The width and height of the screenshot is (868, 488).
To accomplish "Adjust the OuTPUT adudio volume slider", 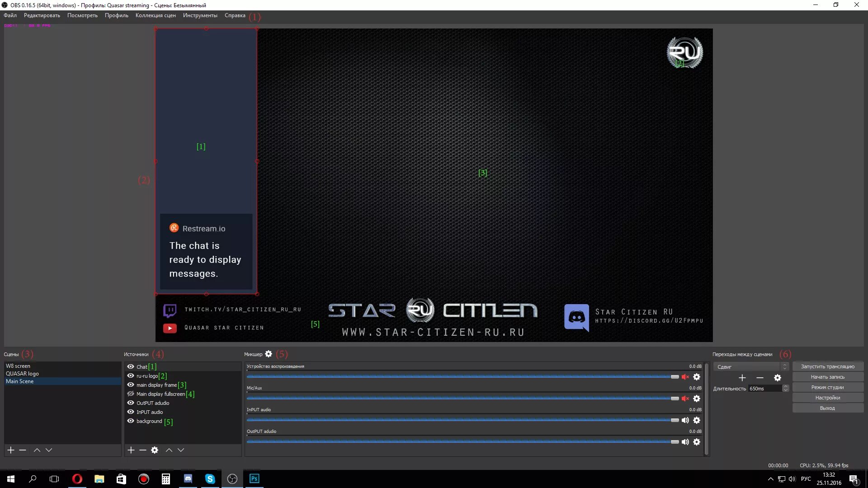I will tap(673, 441).
